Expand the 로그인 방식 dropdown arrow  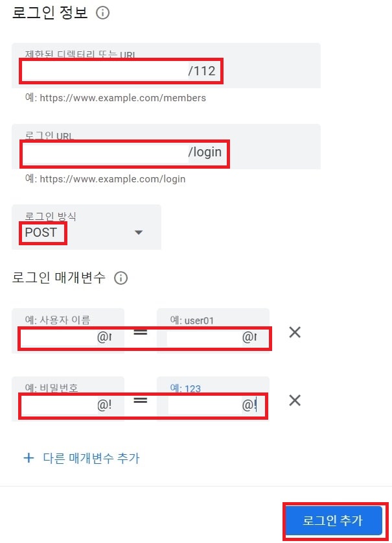[x=139, y=232]
